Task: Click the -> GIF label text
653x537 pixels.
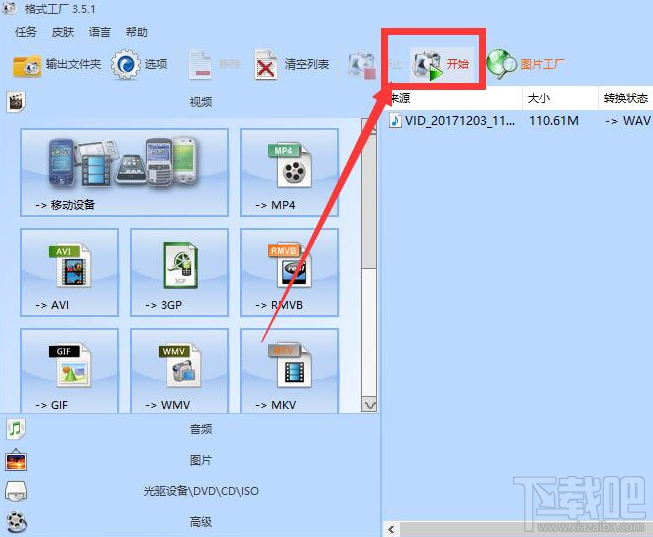Action: [52, 405]
